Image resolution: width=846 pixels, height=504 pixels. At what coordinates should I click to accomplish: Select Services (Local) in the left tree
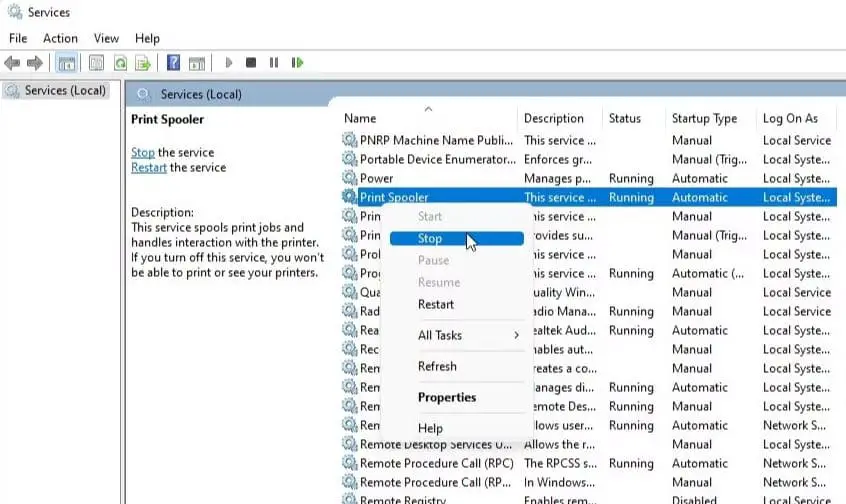[x=65, y=91]
